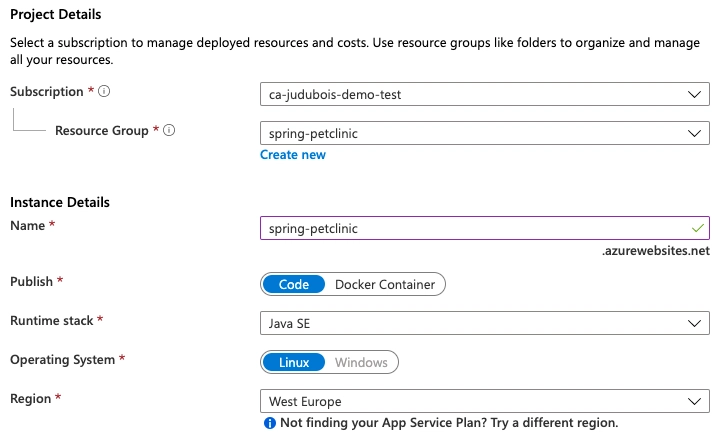Click the chevron arrow in Runtime stack box
Screen dimensions: 723x442
(x=696, y=323)
